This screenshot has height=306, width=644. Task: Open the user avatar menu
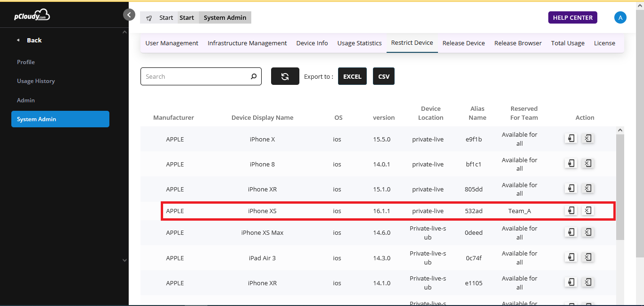pos(620,17)
